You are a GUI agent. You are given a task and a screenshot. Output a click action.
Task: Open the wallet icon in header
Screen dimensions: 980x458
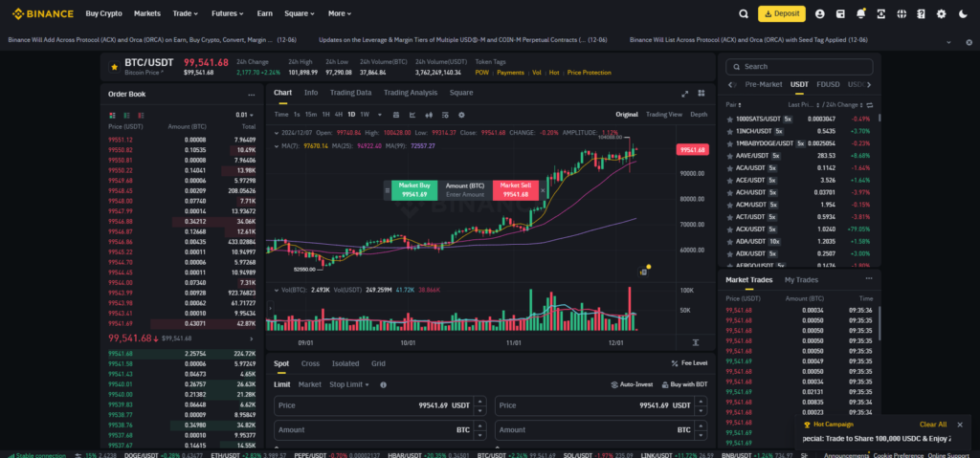[x=840, y=13]
